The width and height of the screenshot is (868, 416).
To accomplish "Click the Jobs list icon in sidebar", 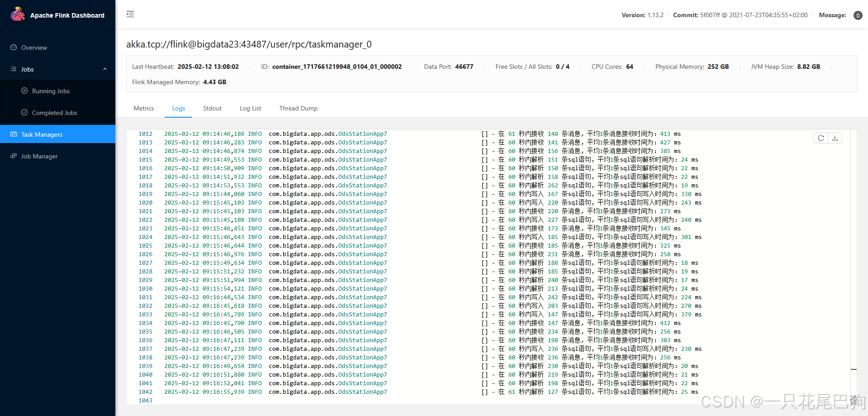I will point(14,69).
